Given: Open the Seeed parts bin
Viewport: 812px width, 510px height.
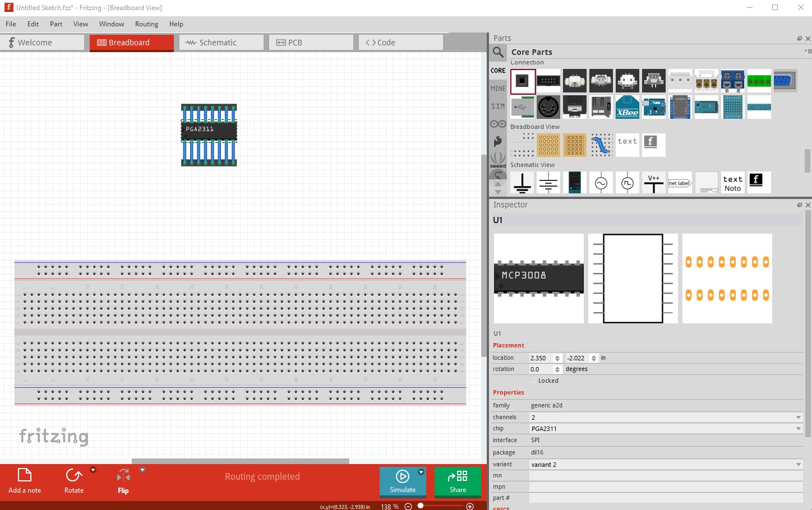Looking at the screenshot, I should [x=498, y=160].
